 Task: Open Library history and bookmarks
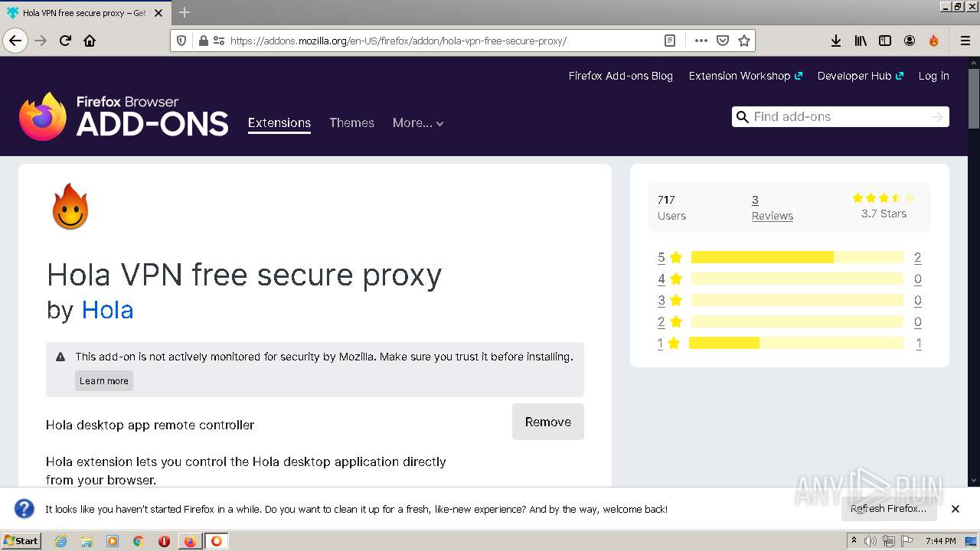click(x=861, y=41)
